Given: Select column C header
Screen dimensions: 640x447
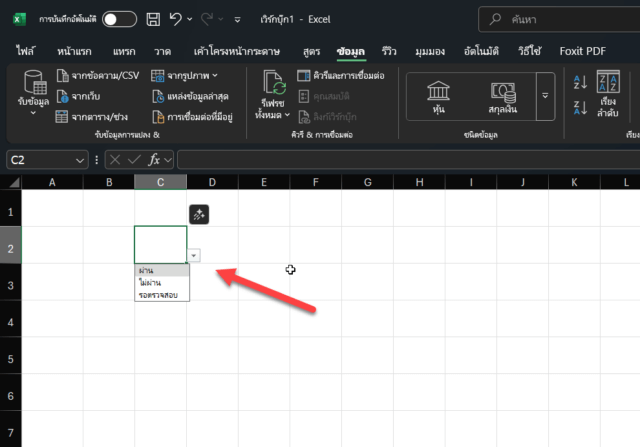Looking at the screenshot, I should 160,182.
